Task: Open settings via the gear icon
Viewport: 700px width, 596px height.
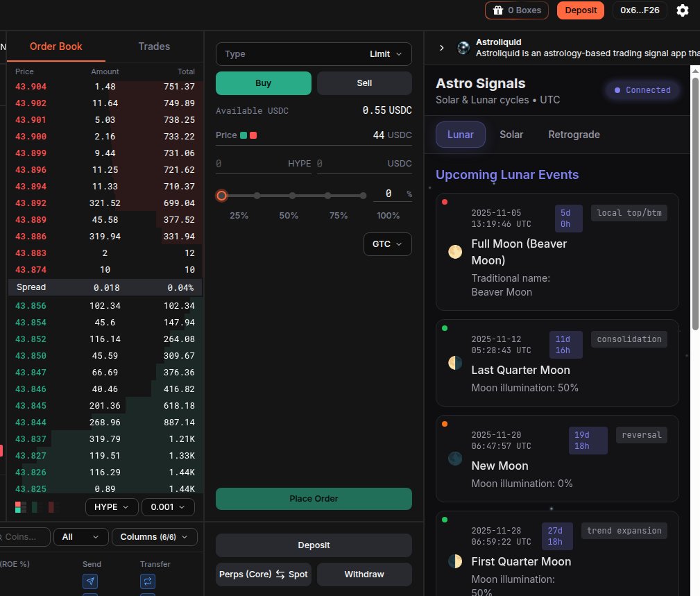Action: pos(682,10)
